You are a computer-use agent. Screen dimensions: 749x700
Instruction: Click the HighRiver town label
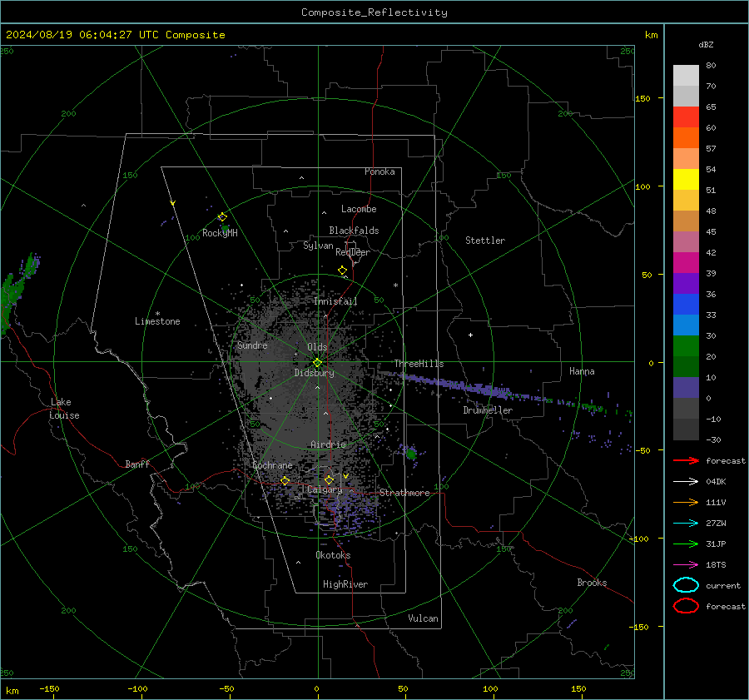tap(345, 584)
